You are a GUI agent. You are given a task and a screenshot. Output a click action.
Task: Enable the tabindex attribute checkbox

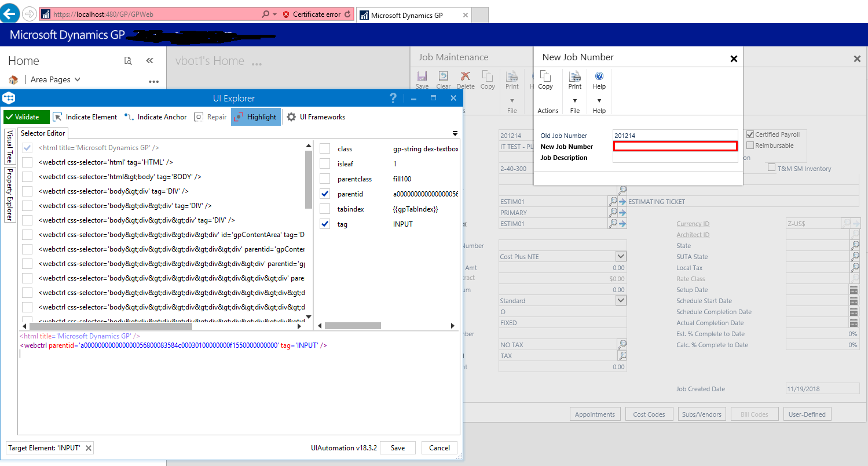tap(325, 209)
